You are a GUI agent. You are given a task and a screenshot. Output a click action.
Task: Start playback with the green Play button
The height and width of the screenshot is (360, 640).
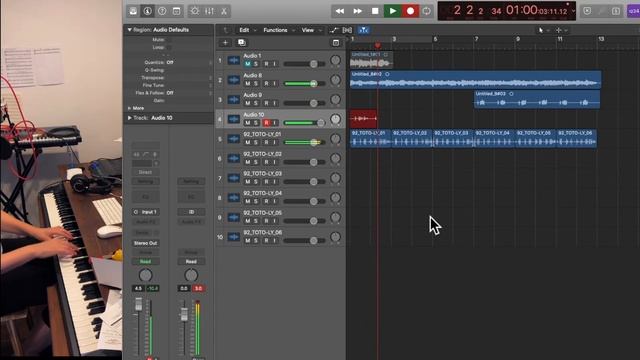pos(393,11)
